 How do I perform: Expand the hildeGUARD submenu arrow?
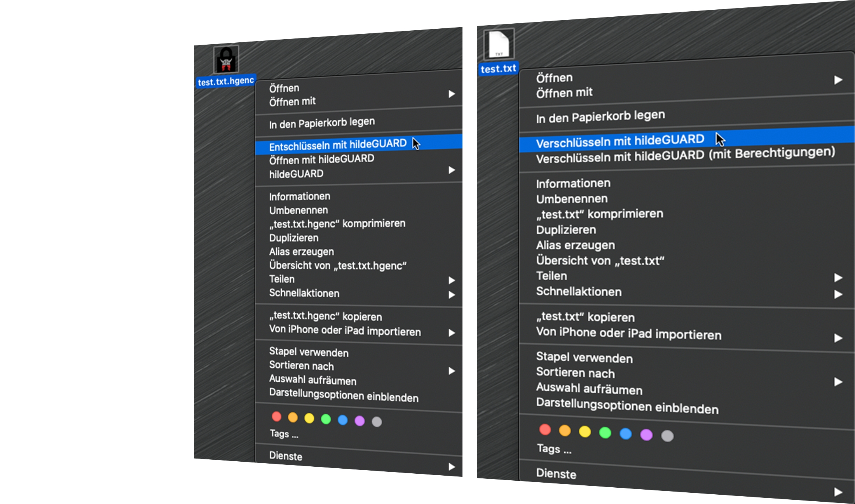point(451,170)
